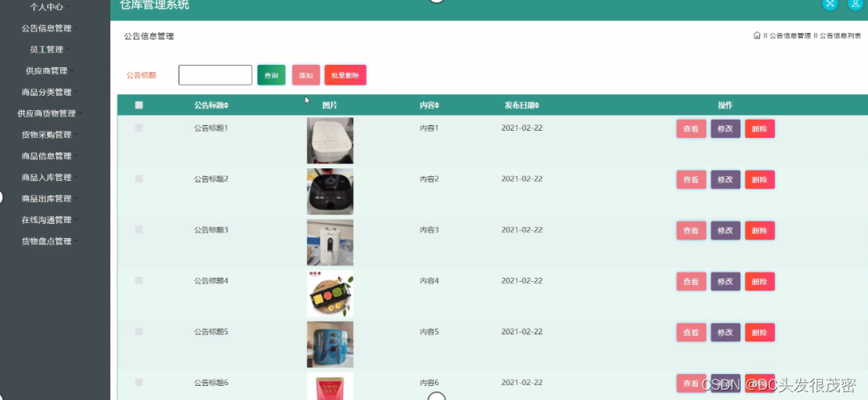Delete 公告标题3 with its 删除 button
Image resolution: width=868 pixels, height=400 pixels.
pyautogui.click(x=759, y=230)
